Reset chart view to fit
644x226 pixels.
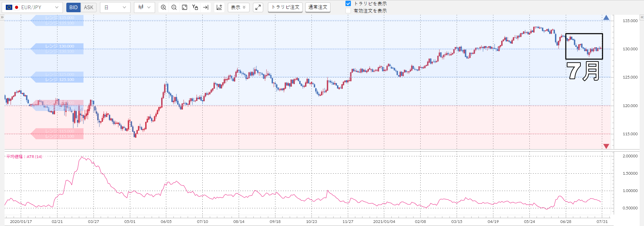185,7
